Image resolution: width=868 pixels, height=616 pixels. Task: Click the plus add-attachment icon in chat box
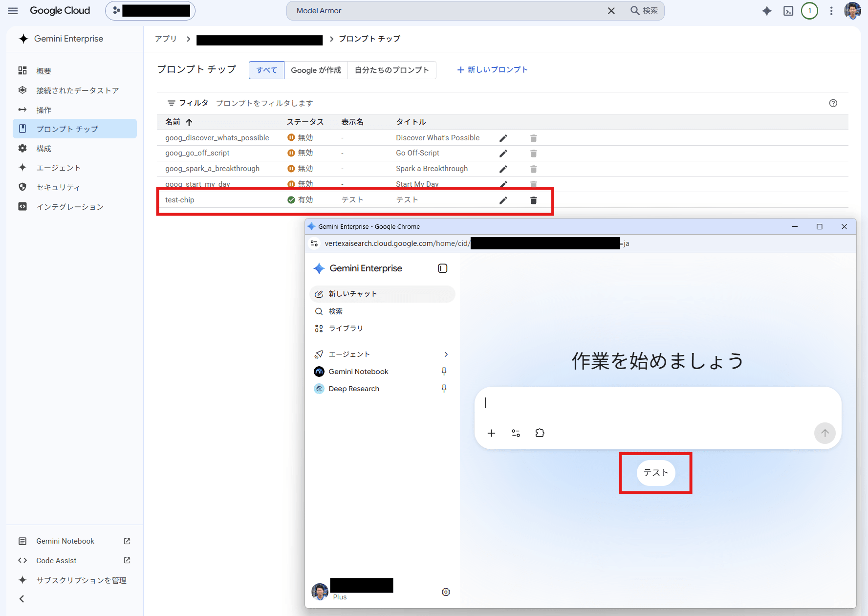(491, 433)
